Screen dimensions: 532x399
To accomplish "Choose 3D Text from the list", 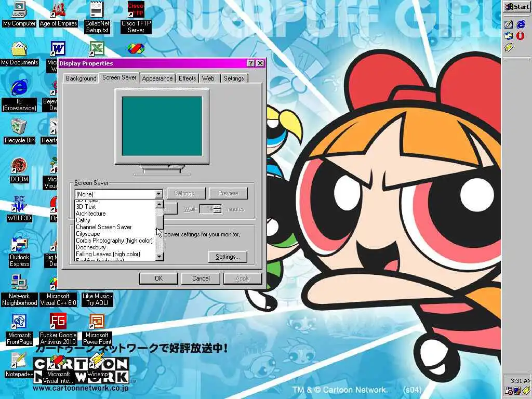I will pyautogui.click(x=115, y=207).
